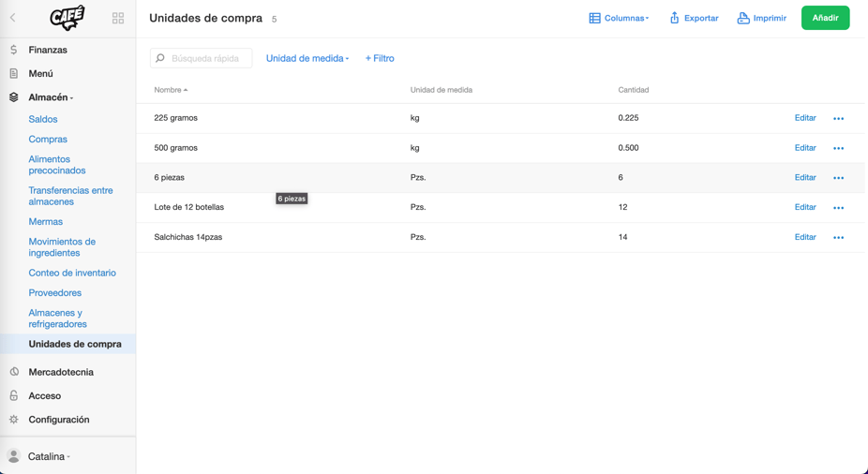Click the Exportar share icon
Image resolution: width=868 pixels, height=474 pixels.
point(674,18)
